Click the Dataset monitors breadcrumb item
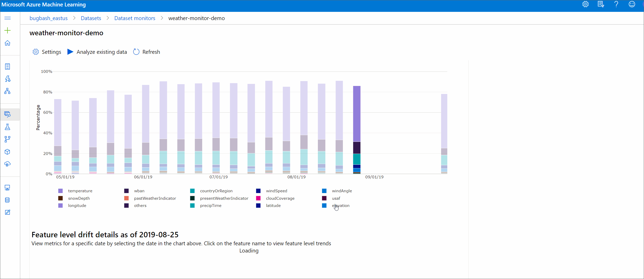The image size is (644, 279). (135, 18)
